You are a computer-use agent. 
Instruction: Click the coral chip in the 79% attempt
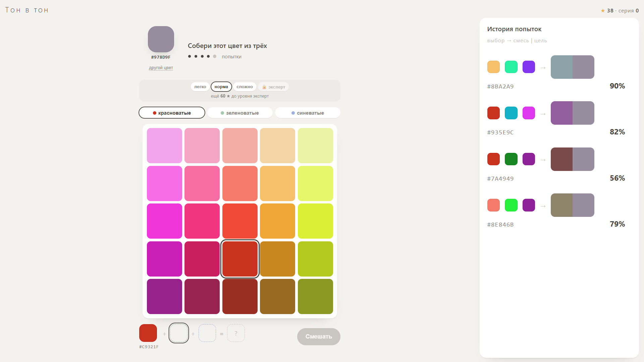tap(493, 205)
